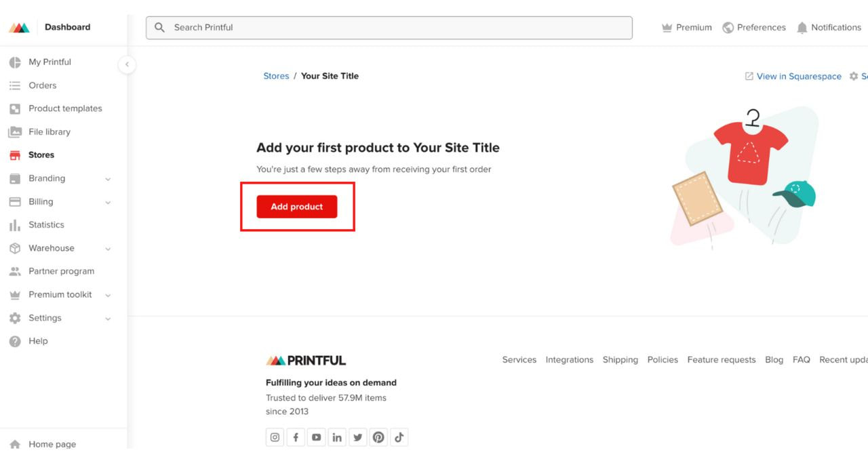Click the Stores breadcrumb link

pyautogui.click(x=276, y=76)
